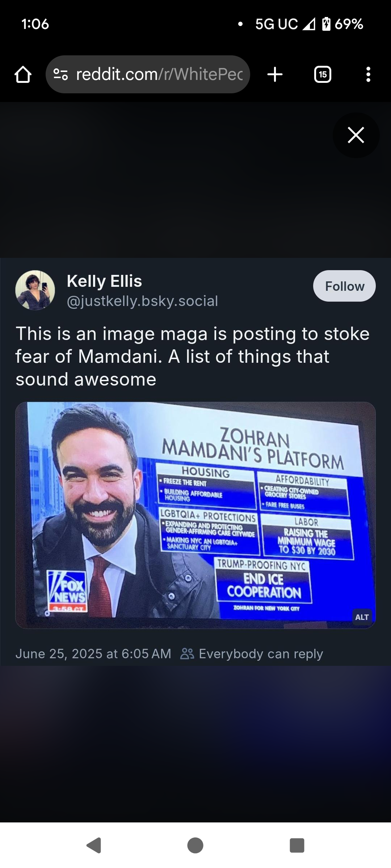
Task: Tap the post text about Mamdani
Action: click(x=192, y=356)
